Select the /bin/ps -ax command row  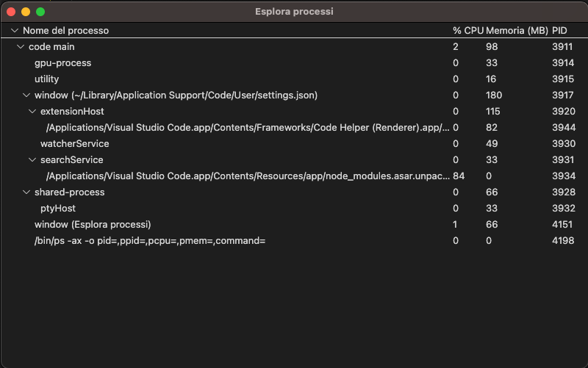294,241
